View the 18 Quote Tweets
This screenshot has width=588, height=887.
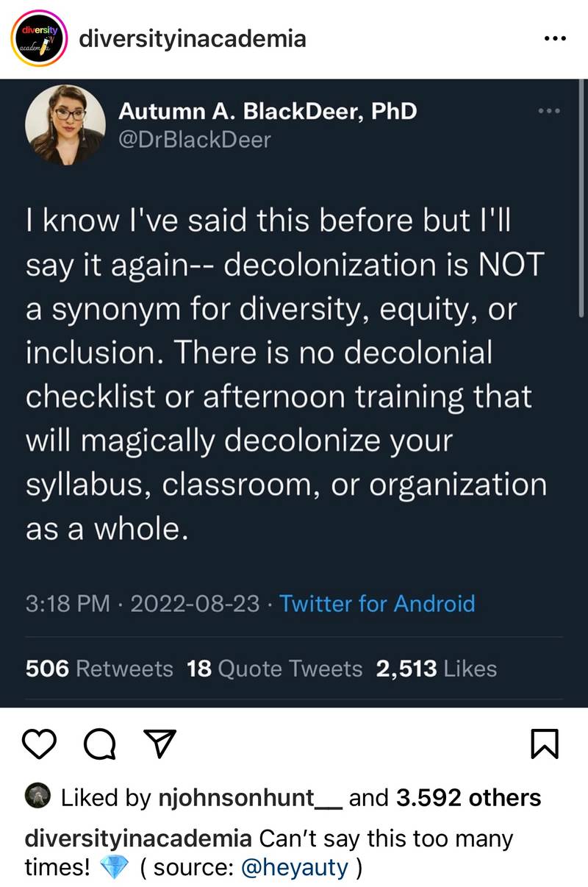coord(275,669)
